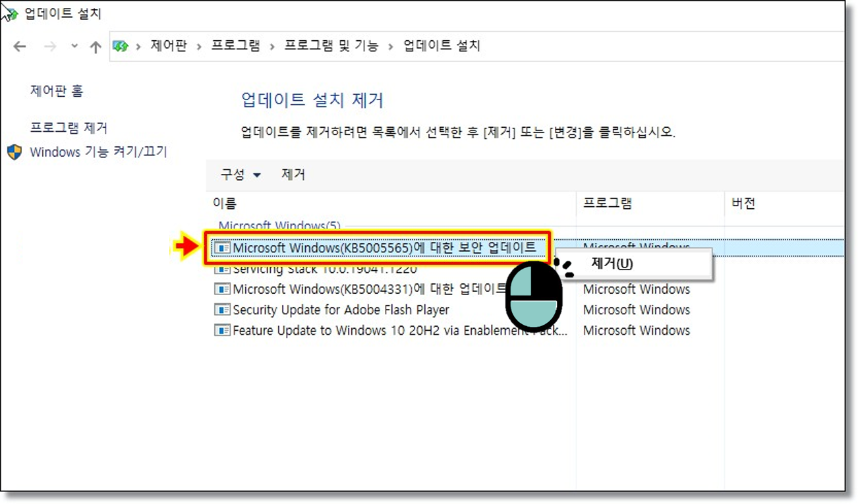Click the Adobe Flash Player update icon
Image resolution: width=858 pixels, height=504 pixels.
coord(222,310)
